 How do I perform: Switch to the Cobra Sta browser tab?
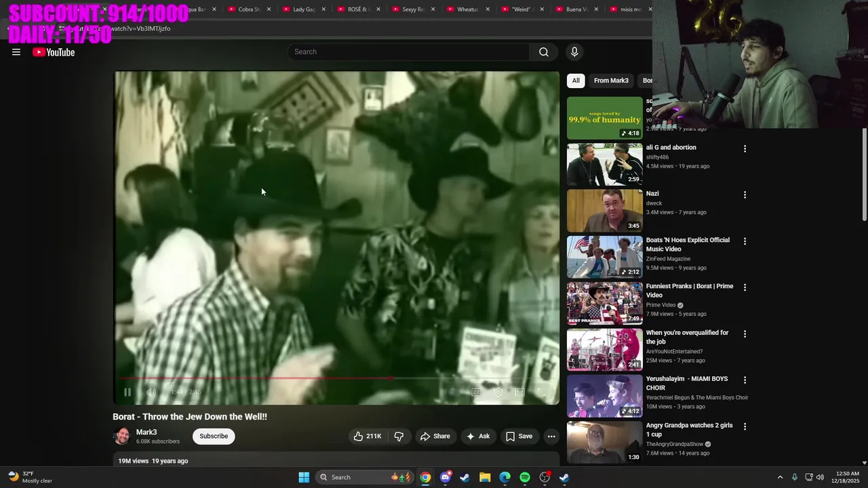[x=250, y=9]
